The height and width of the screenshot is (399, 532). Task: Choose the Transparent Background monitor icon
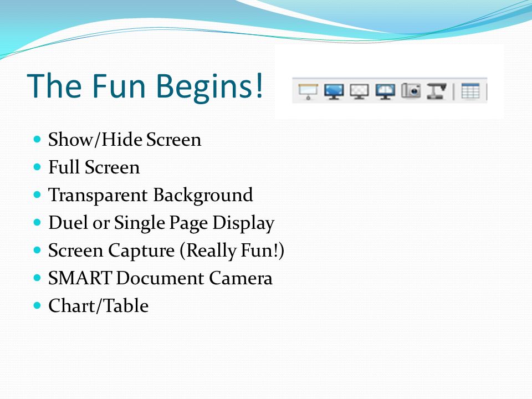tap(359, 91)
